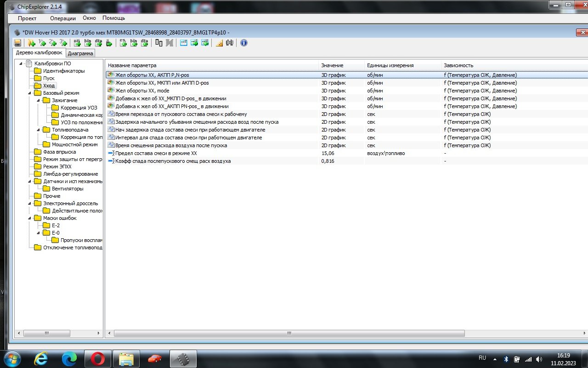Click the ruler triangle toolbar icon
This screenshot has width=588, height=368.
tap(219, 43)
